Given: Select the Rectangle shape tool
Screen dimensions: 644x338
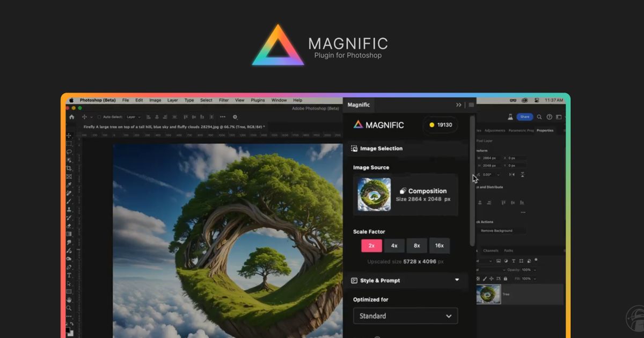Looking at the screenshot, I should tap(69, 291).
